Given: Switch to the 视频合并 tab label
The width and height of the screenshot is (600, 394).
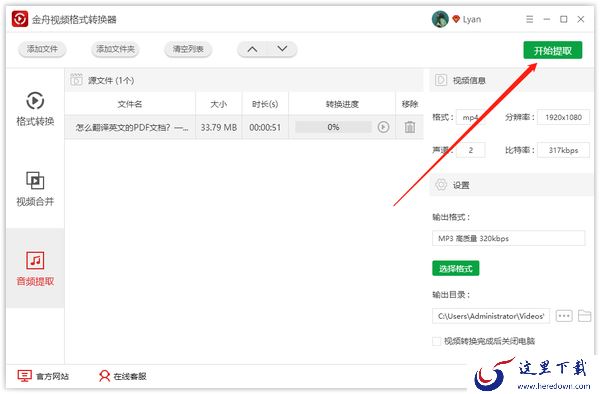Looking at the screenshot, I should click(x=35, y=202).
